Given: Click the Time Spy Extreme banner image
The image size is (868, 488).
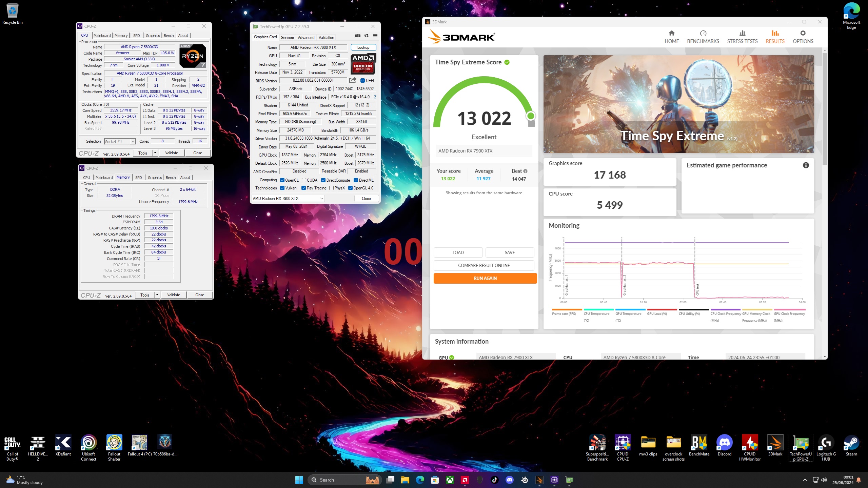Looking at the screenshot, I should 678,104.
